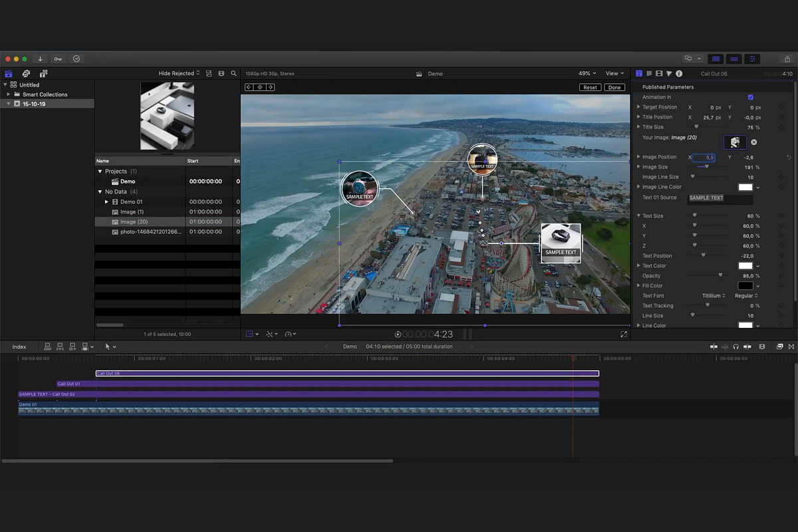Toggle Target Position keyframe diamond

[781, 107]
